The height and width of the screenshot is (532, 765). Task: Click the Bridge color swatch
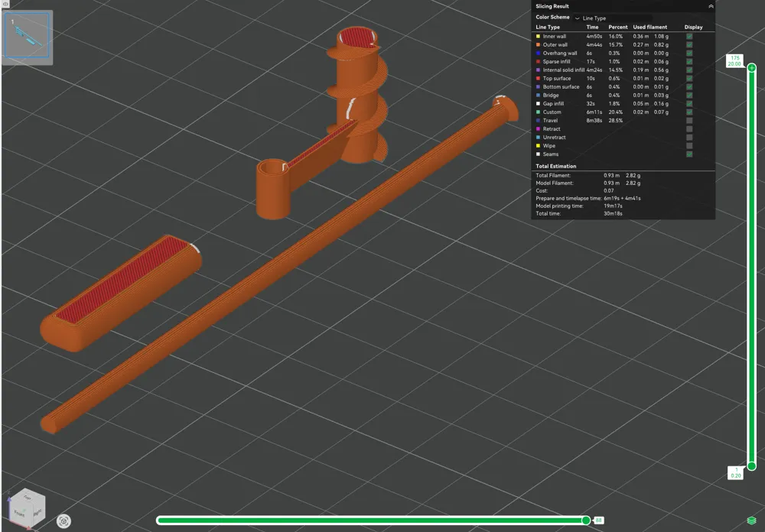click(x=538, y=95)
